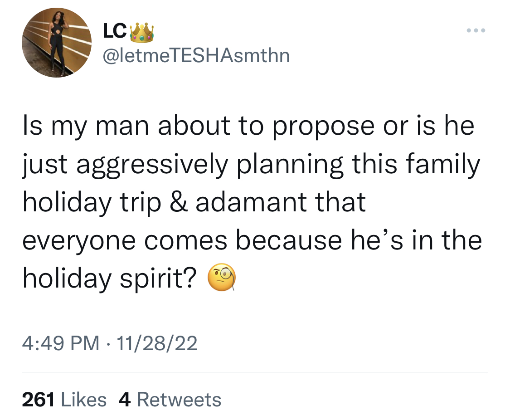This screenshot has width=510, height=420.
Task: Click the 4:49 PM timestamp
Action: click(x=61, y=343)
